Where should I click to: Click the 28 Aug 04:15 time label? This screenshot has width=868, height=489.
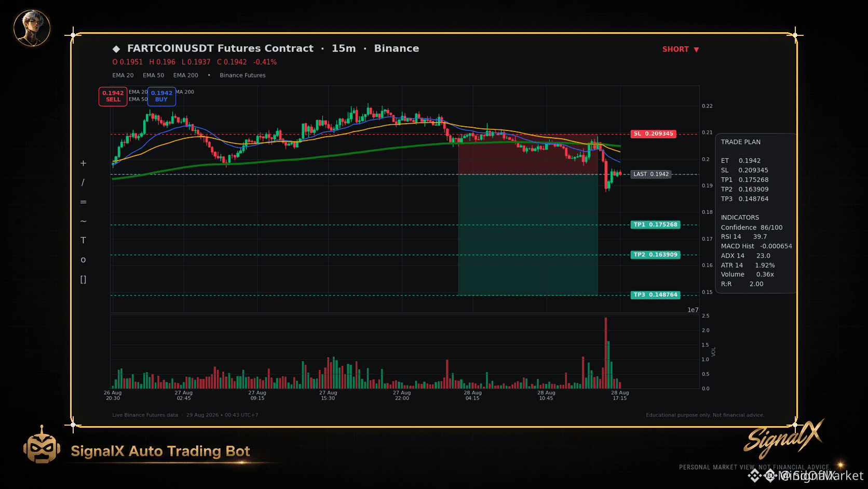[473, 395]
